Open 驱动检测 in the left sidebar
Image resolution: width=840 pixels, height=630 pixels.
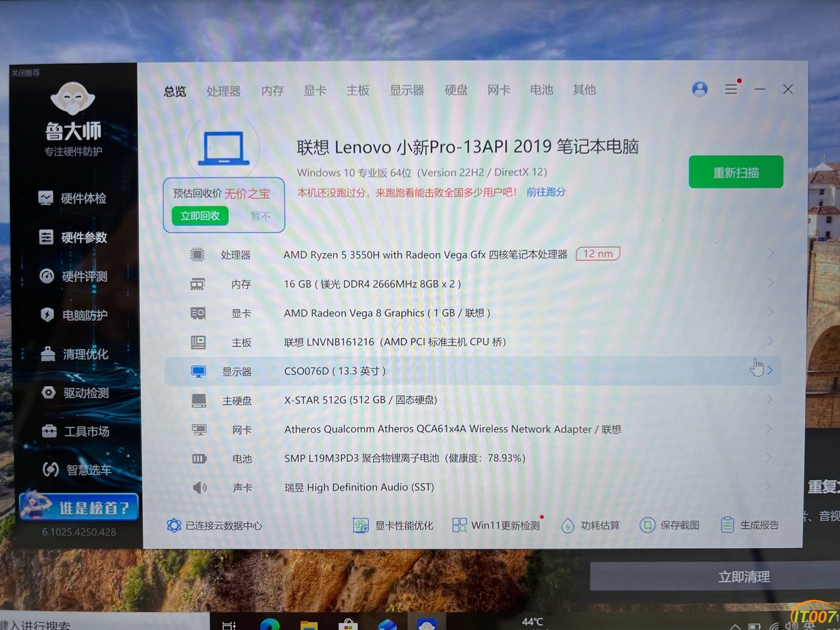tap(75, 393)
